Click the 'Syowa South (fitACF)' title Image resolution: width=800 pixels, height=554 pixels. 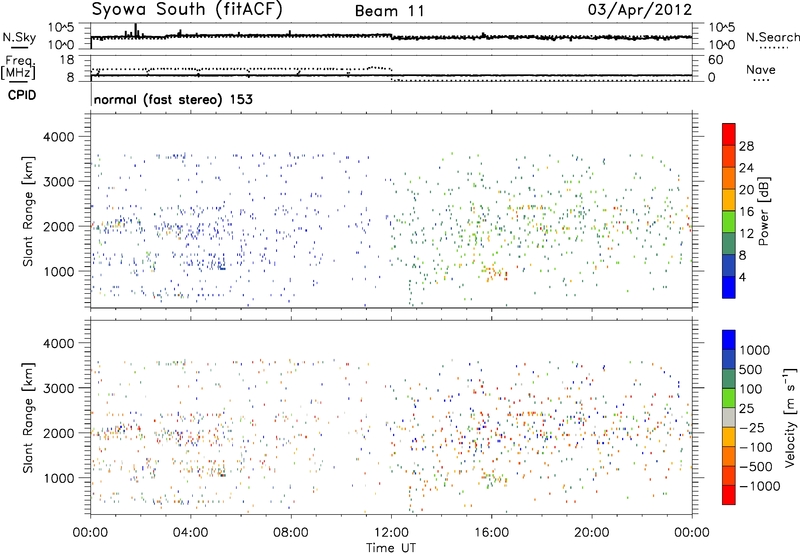[187, 9]
